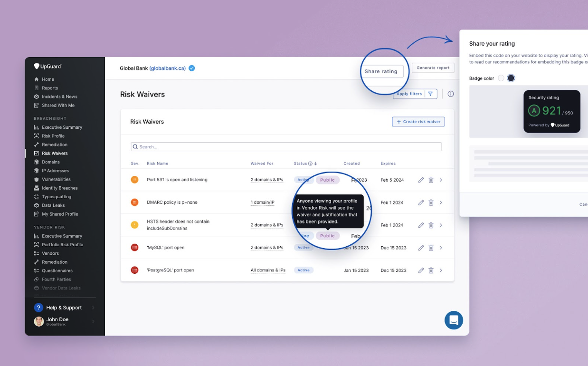Click the Data Leaks icon
Screen dimensions: 588x366
click(37, 205)
